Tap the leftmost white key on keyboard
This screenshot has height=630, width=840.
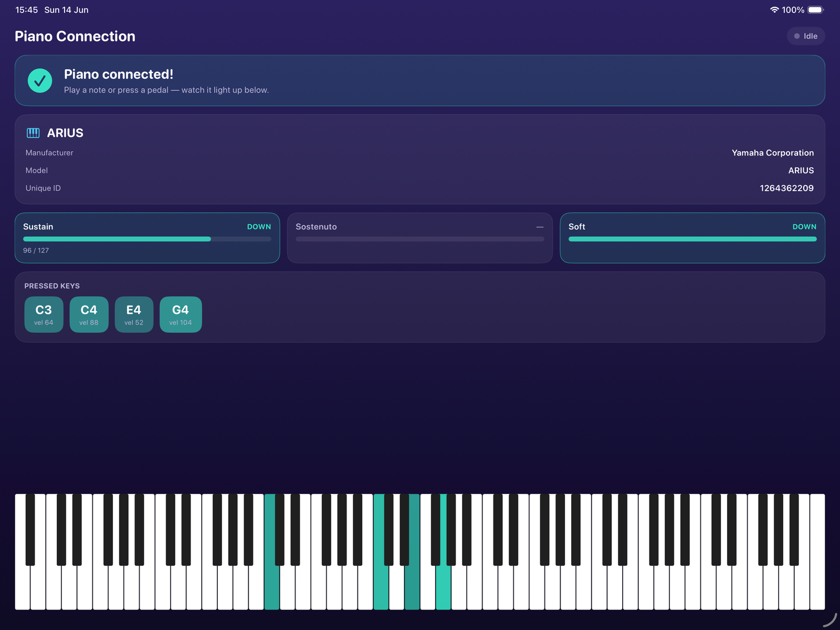23,588
